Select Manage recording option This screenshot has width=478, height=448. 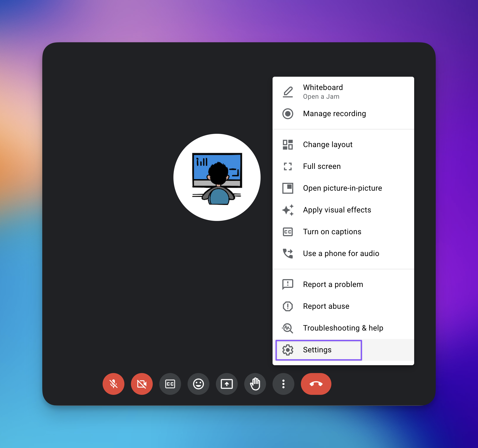coord(334,114)
